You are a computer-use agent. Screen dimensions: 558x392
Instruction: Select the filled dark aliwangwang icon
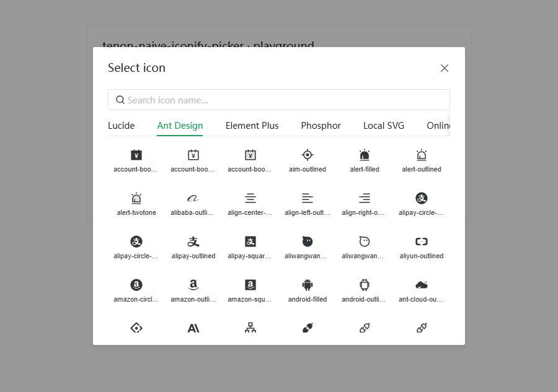308,242
